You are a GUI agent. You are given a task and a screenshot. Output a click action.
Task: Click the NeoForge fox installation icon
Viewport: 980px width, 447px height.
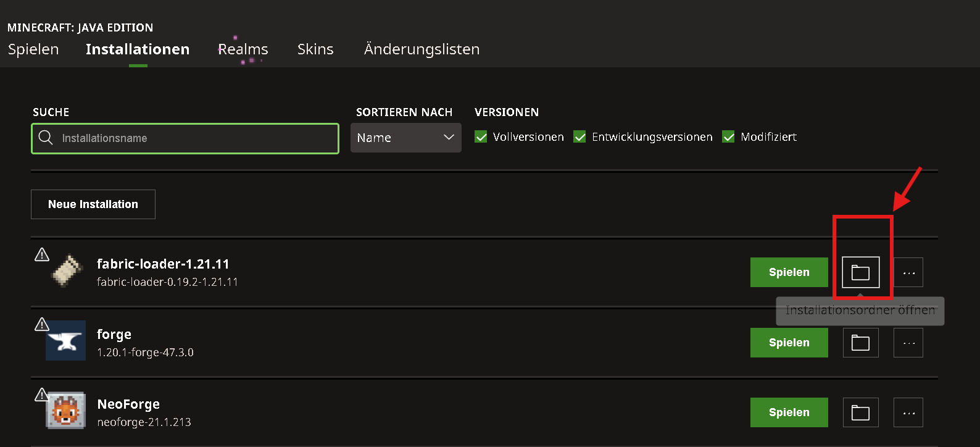(65, 411)
